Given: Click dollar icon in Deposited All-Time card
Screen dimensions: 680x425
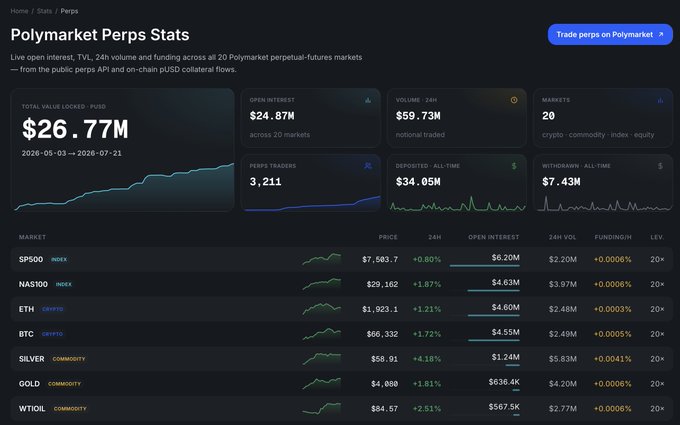Looking at the screenshot, I should 514,166.
